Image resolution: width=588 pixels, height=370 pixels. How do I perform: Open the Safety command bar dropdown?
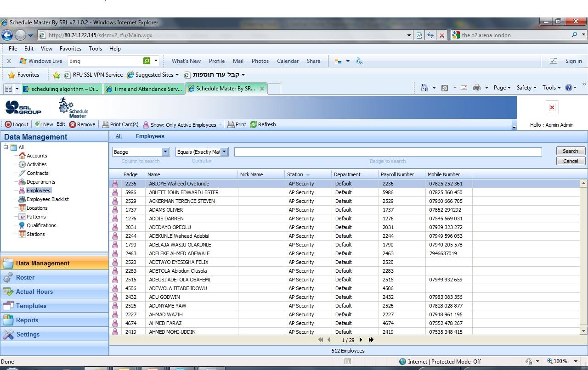tap(526, 88)
